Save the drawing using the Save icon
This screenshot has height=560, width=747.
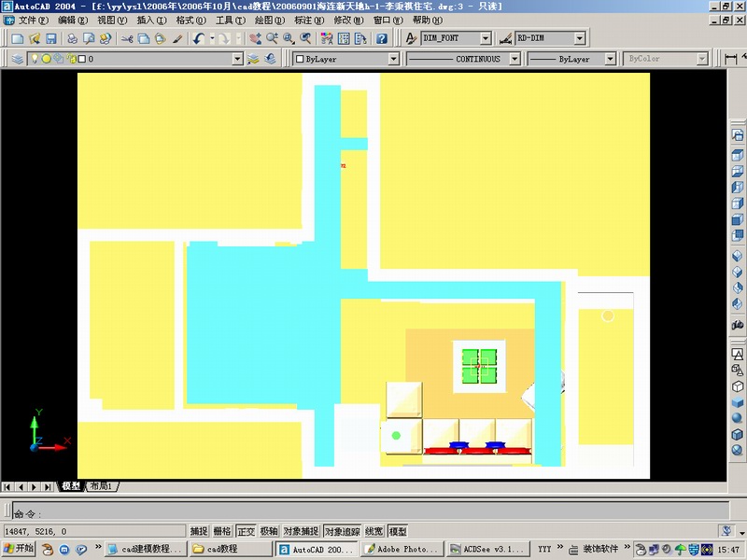pyautogui.click(x=50, y=39)
